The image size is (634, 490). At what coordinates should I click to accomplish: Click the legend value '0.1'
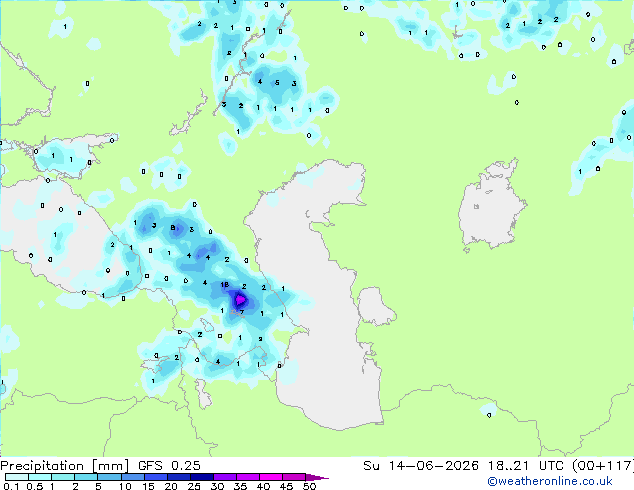[11, 486]
